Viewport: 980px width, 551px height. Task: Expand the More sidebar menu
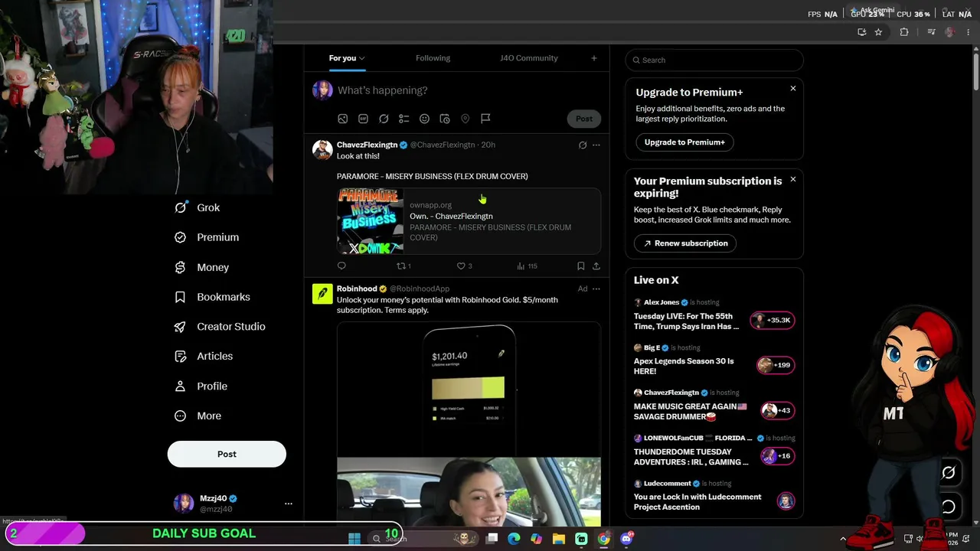click(x=198, y=416)
